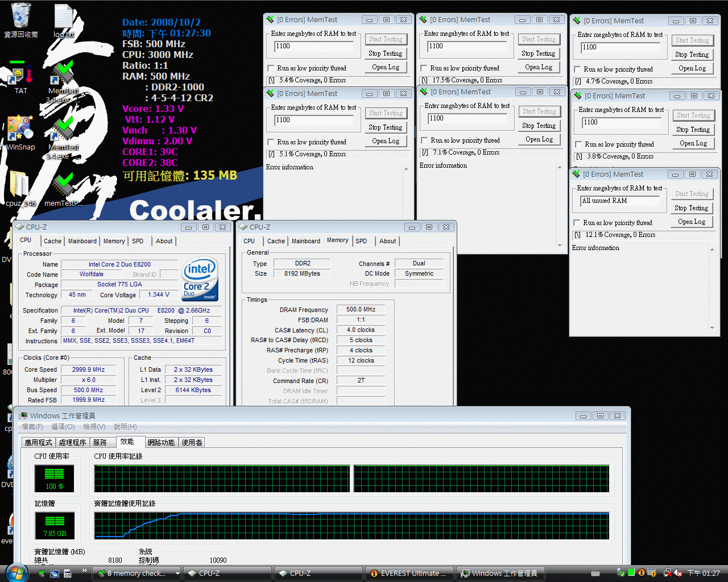Open the Memory tab in the CPU-Z processor window
The width and height of the screenshot is (728, 582).
coord(114,241)
